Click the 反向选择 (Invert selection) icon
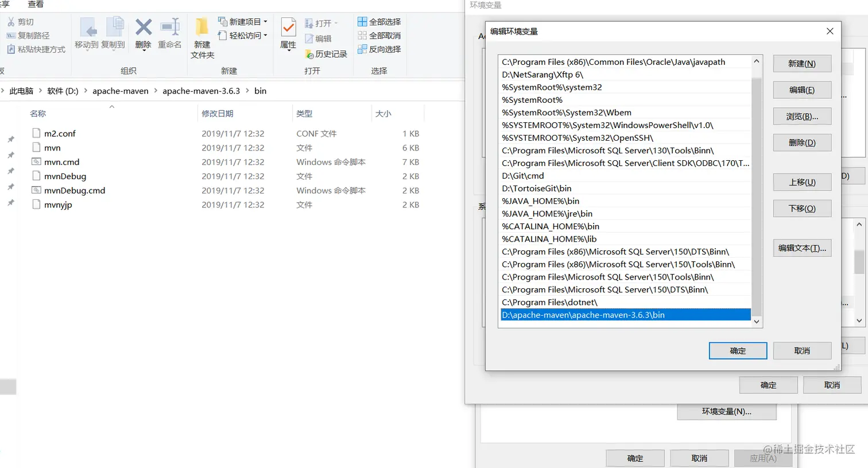The width and height of the screenshot is (868, 468). [x=379, y=49]
